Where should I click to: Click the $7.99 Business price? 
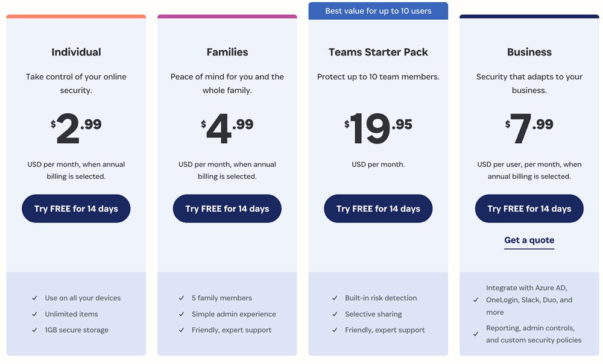pyautogui.click(x=529, y=128)
